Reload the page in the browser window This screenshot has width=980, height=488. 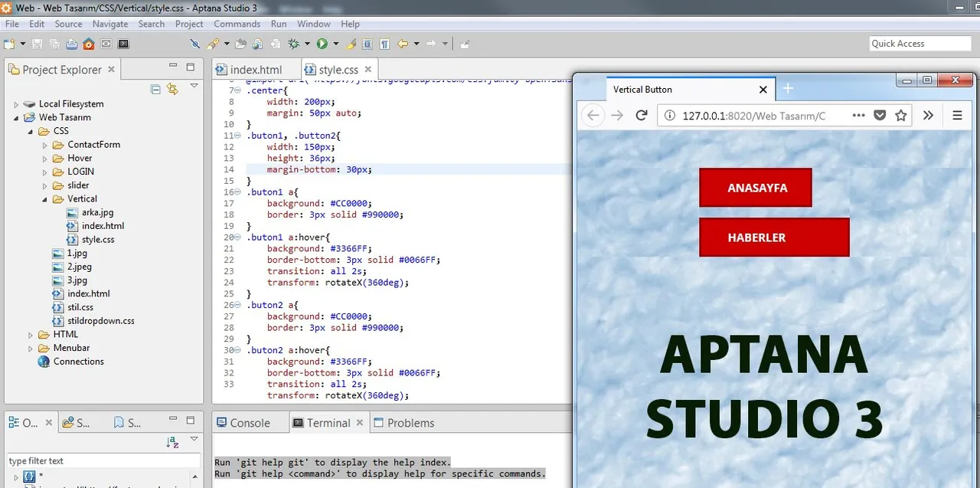(x=642, y=116)
